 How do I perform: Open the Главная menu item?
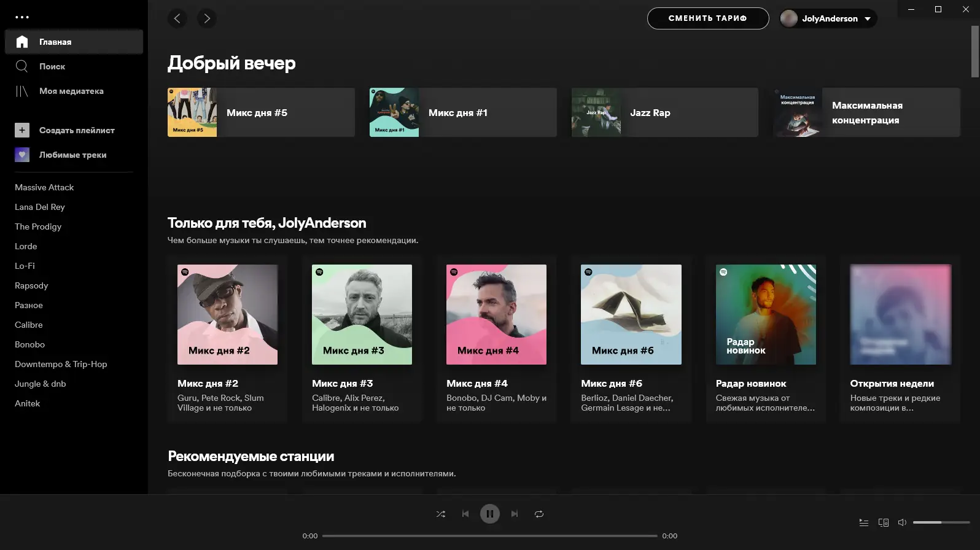[74, 42]
